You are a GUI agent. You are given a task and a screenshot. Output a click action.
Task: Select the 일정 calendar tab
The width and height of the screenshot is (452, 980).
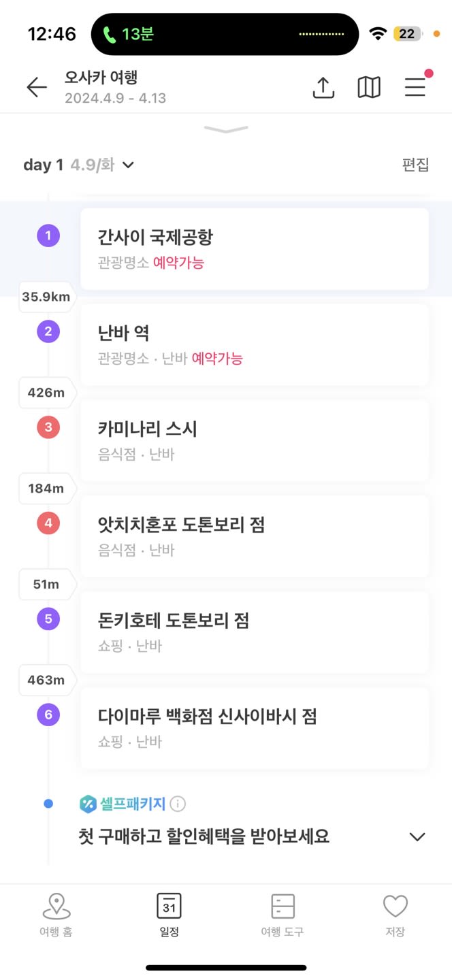169,916
